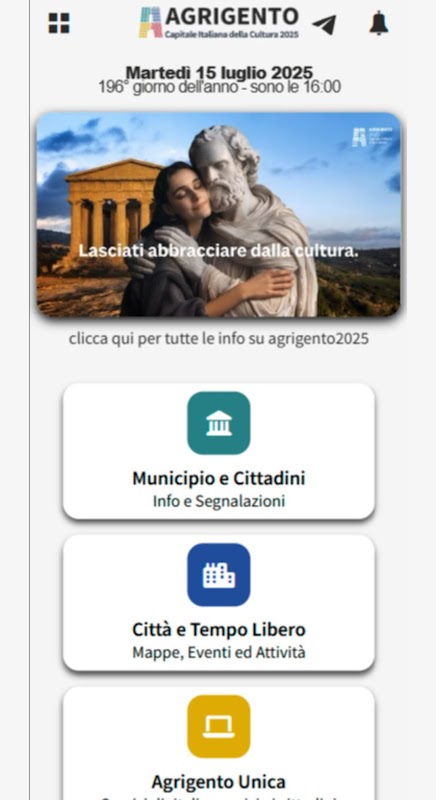
Task: Select the teal town hall icon
Action: pos(219,423)
